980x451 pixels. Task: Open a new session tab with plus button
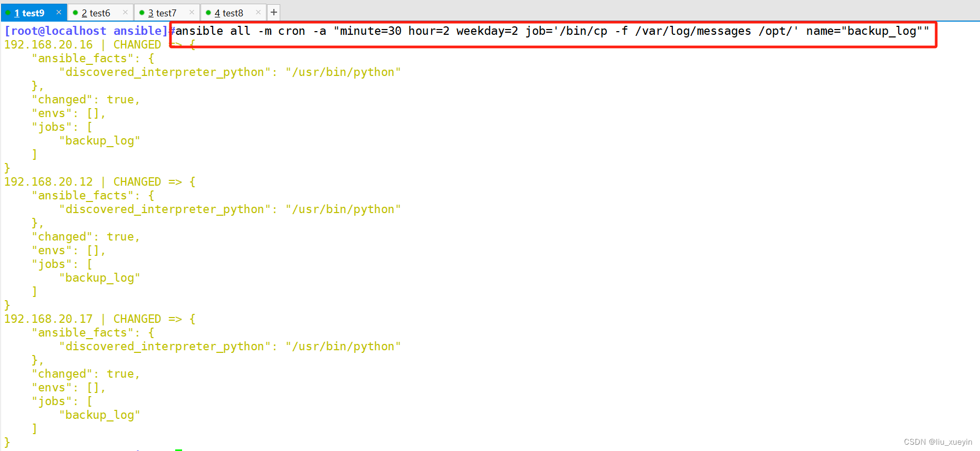[274, 12]
